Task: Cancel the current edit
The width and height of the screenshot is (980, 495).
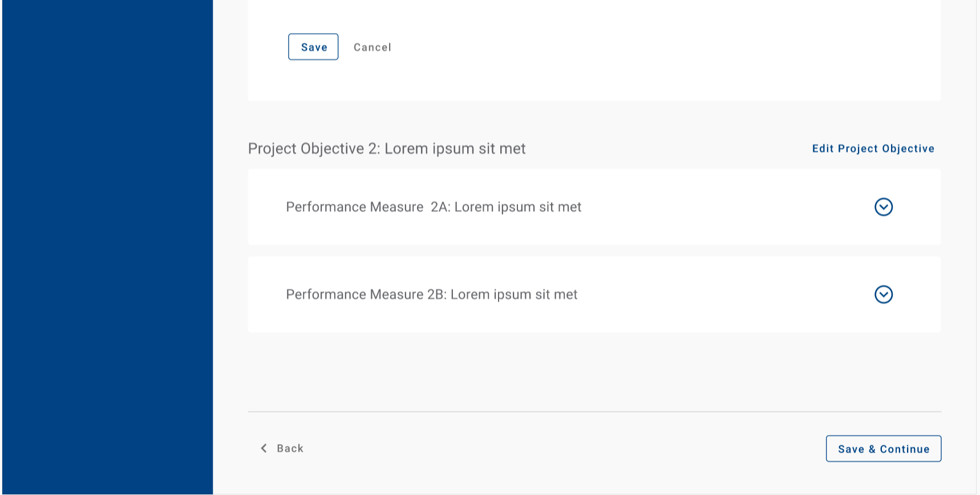Action: (x=372, y=47)
